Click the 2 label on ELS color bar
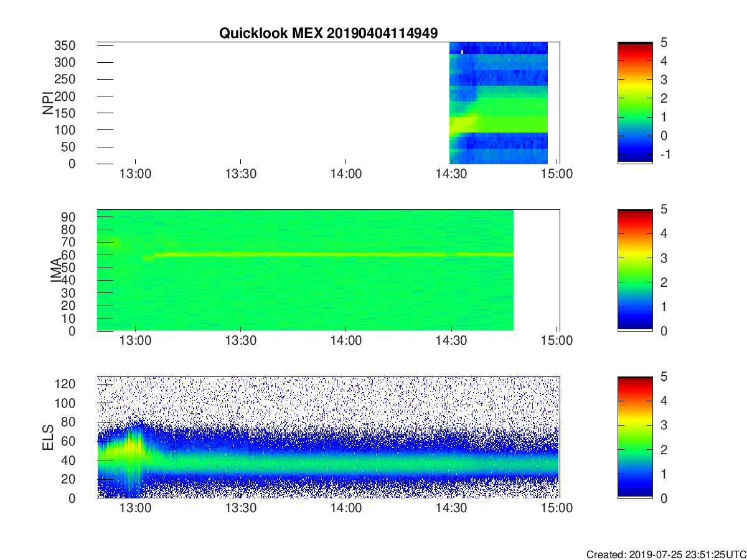 (x=663, y=450)
